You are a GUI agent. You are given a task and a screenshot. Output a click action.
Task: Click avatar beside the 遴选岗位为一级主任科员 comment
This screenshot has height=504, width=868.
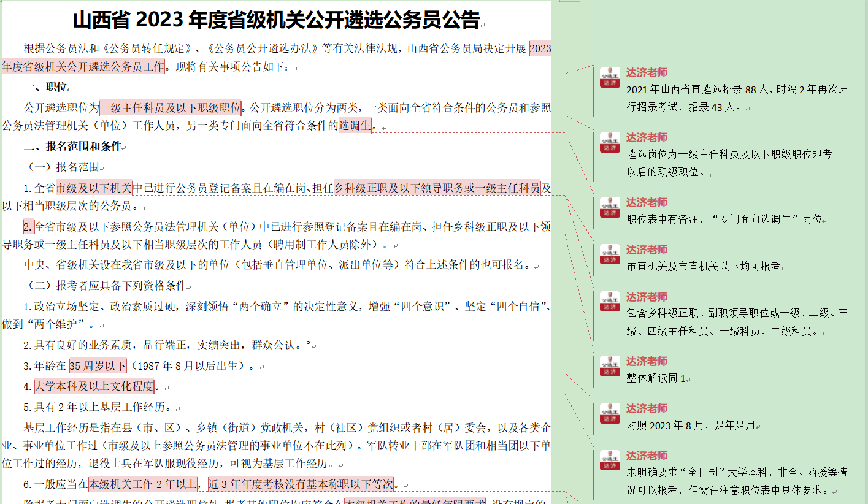609,142
